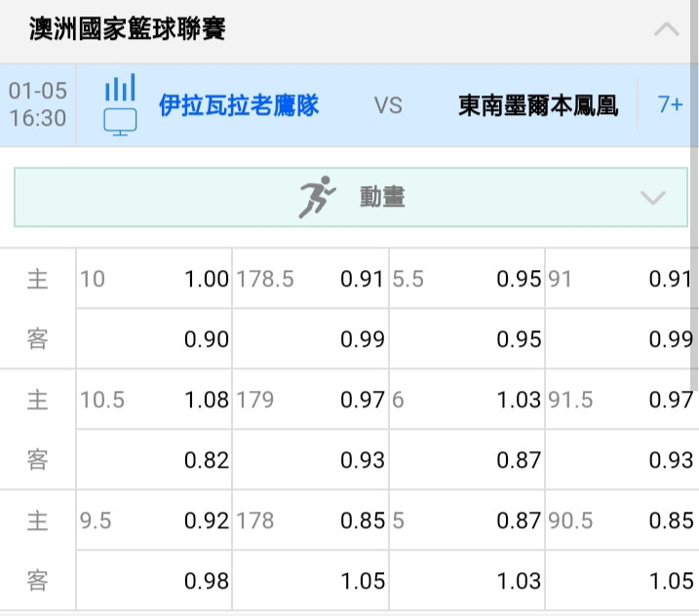699x616 pixels.
Task: Select home handicap 10 odds 1.00
Action: coord(154,279)
